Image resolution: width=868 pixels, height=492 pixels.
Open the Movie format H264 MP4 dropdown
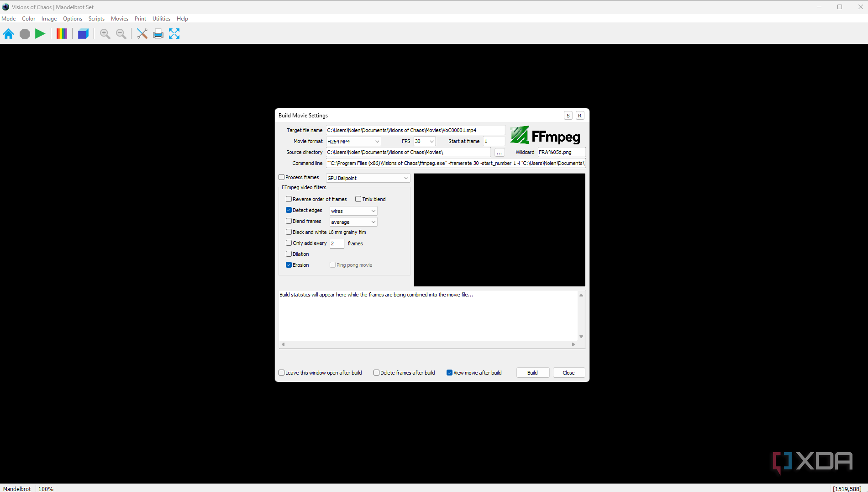(x=353, y=142)
